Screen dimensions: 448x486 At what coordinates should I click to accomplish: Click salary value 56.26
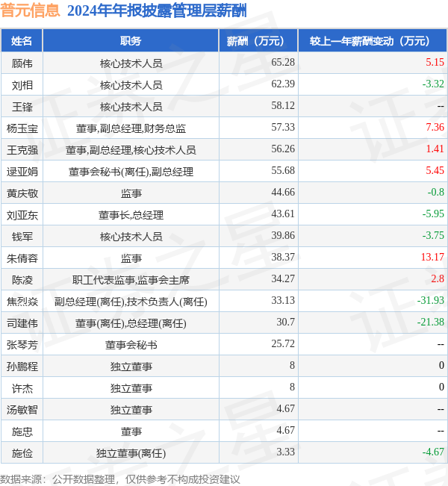click(x=283, y=149)
